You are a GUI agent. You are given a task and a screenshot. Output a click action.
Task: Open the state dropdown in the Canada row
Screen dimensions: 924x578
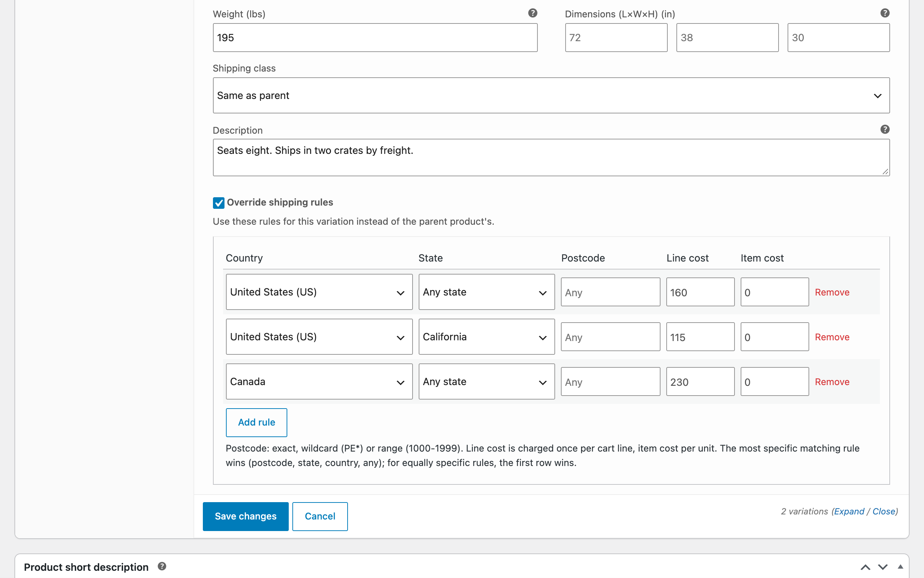tap(487, 381)
